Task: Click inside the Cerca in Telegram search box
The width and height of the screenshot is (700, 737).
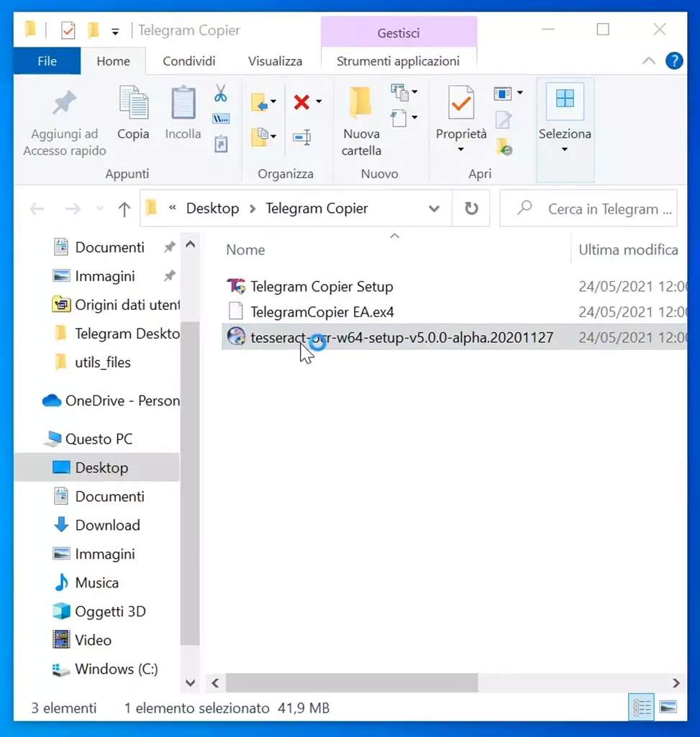Action: tap(588, 209)
